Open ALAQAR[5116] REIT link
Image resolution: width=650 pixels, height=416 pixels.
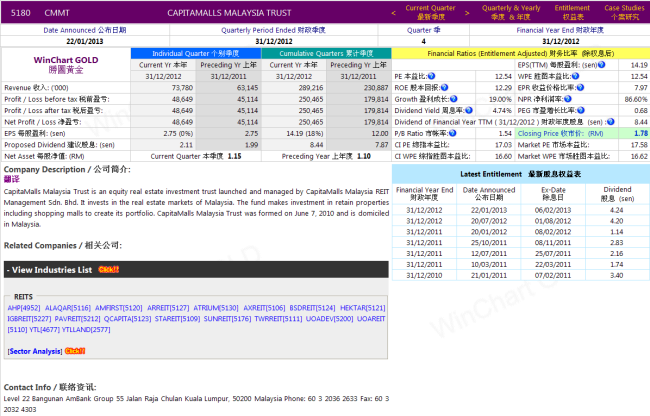pos(68,308)
